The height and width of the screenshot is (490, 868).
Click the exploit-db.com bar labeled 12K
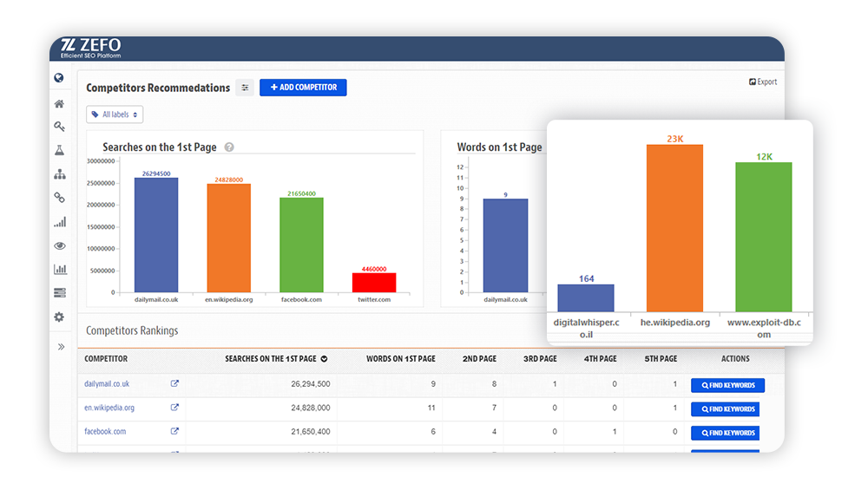tap(763, 238)
